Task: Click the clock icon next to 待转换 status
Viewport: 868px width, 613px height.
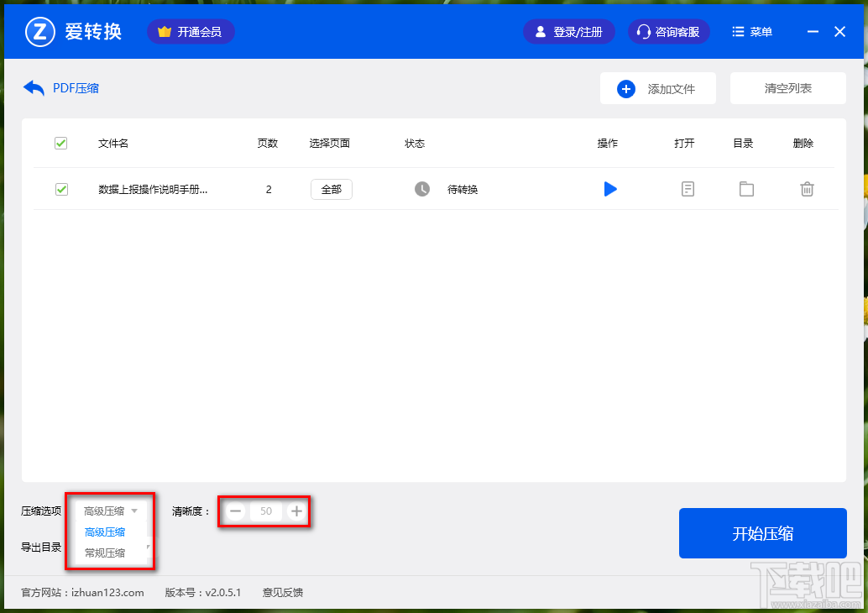Action: point(423,189)
